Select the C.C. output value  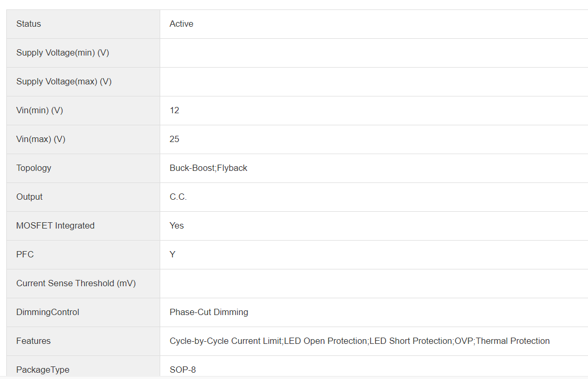click(178, 197)
